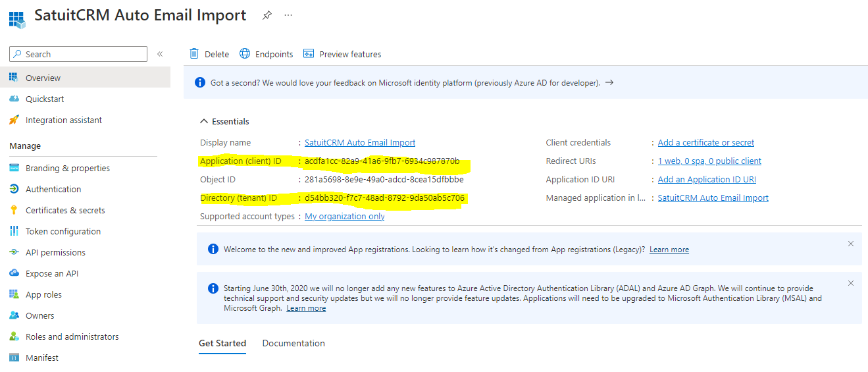Dismiss the ADAL deprecation notice banner

[851, 283]
